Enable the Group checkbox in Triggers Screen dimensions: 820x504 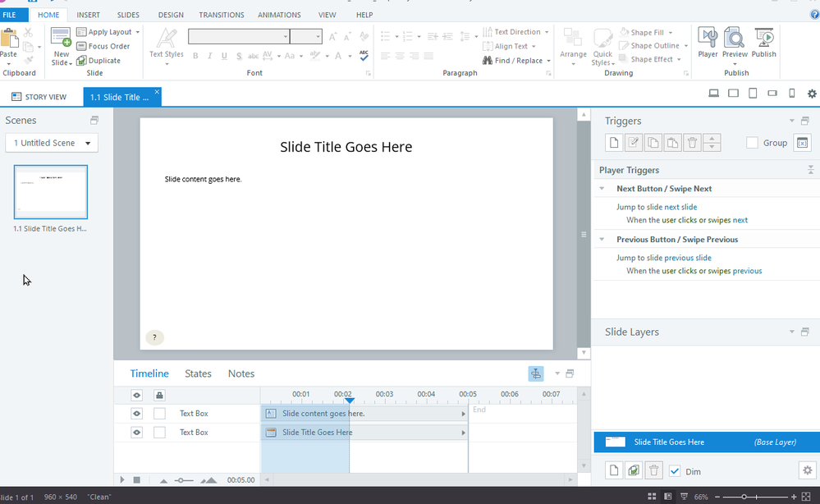click(752, 143)
